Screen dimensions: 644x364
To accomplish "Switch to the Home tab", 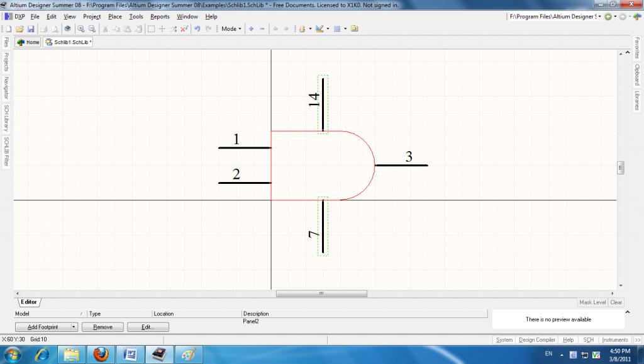I will pyautogui.click(x=28, y=42).
